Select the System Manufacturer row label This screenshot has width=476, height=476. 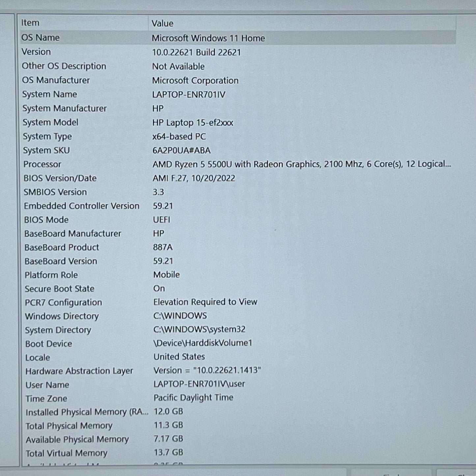point(65,108)
